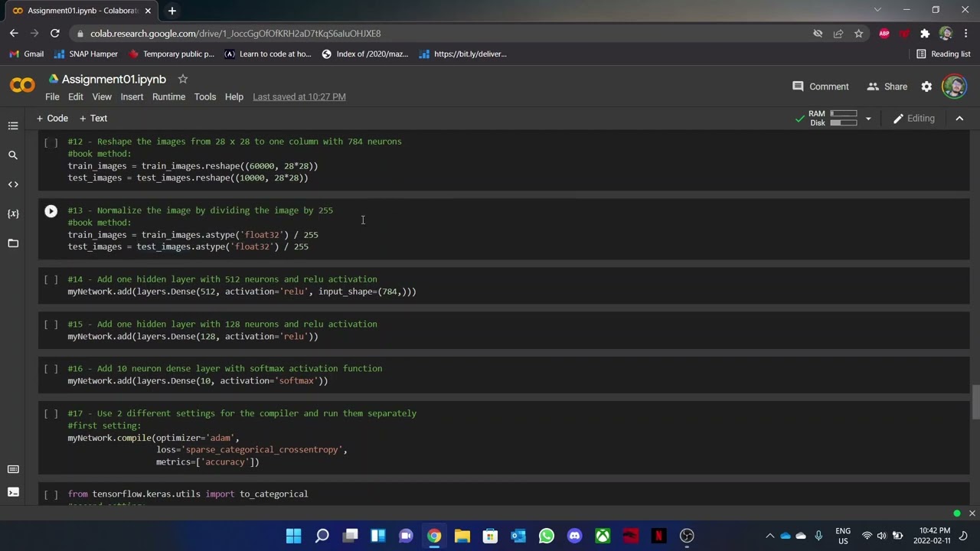Add a new Text cell
Image resolution: width=980 pixels, height=551 pixels.
pyautogui.click(x=93, y=119)
